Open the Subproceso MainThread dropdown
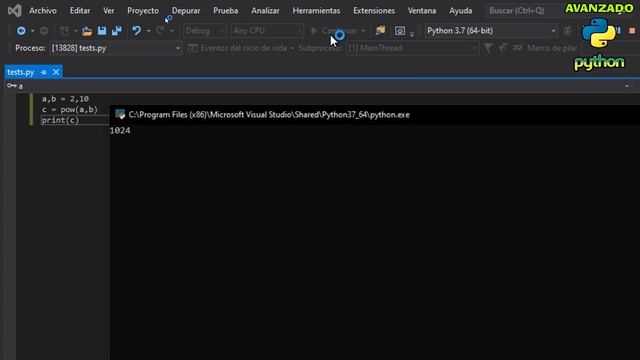The image size is (640, 360). pos(412,48)
